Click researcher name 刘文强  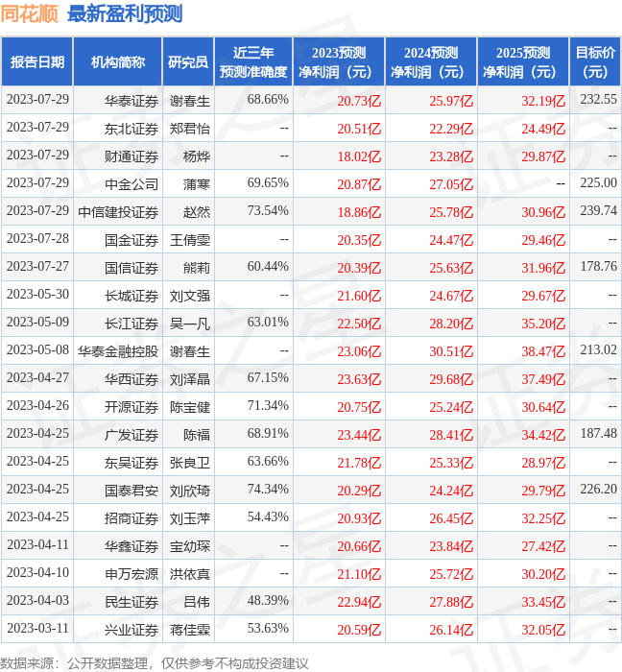pyautogui.click(x=190, y=296)
